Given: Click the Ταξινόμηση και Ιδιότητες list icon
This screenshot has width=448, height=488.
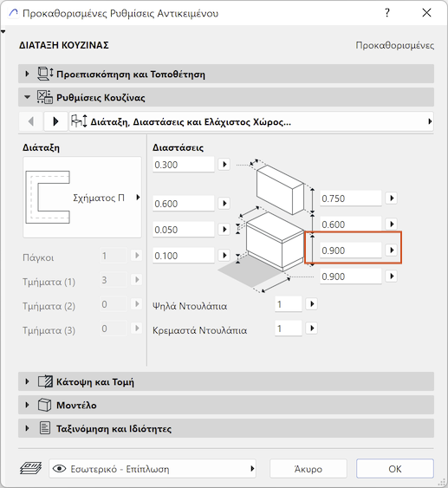Looking at the screenshot, I should tap(45, 428).
